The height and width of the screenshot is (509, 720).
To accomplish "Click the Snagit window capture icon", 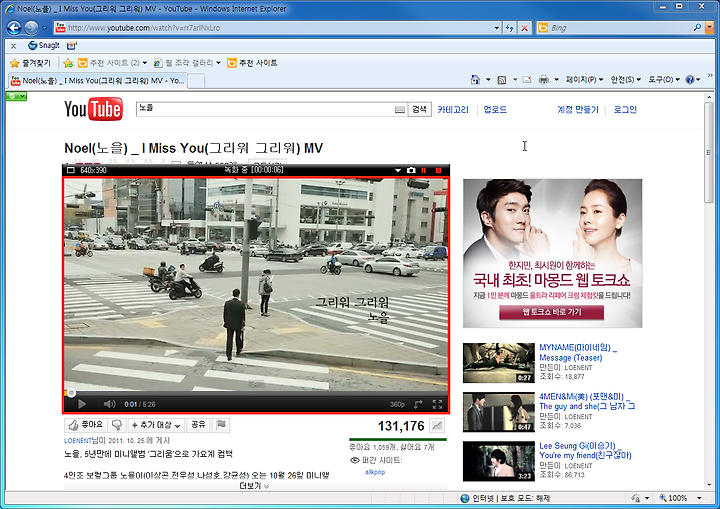I will (x=72, y=45).
